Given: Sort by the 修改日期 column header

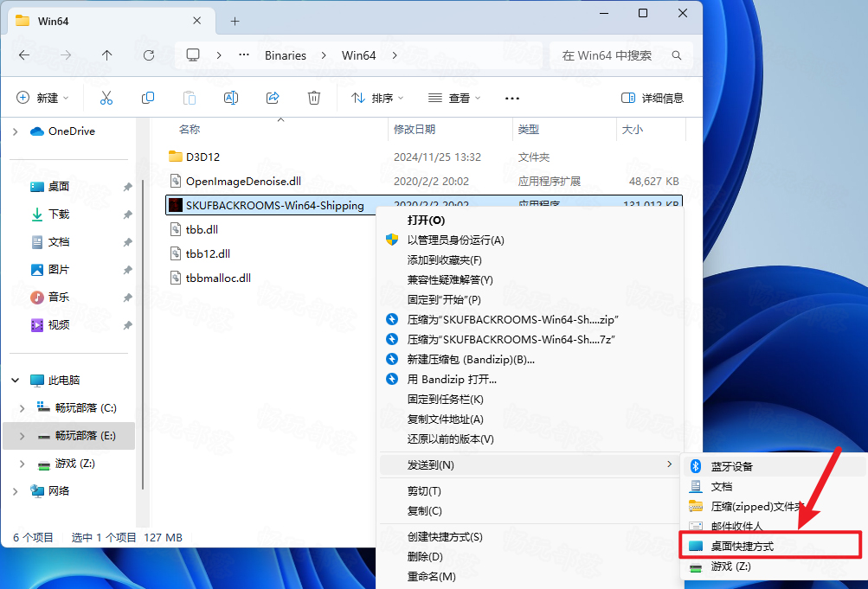Looking at the screenshot, I should tap(415, 130).
